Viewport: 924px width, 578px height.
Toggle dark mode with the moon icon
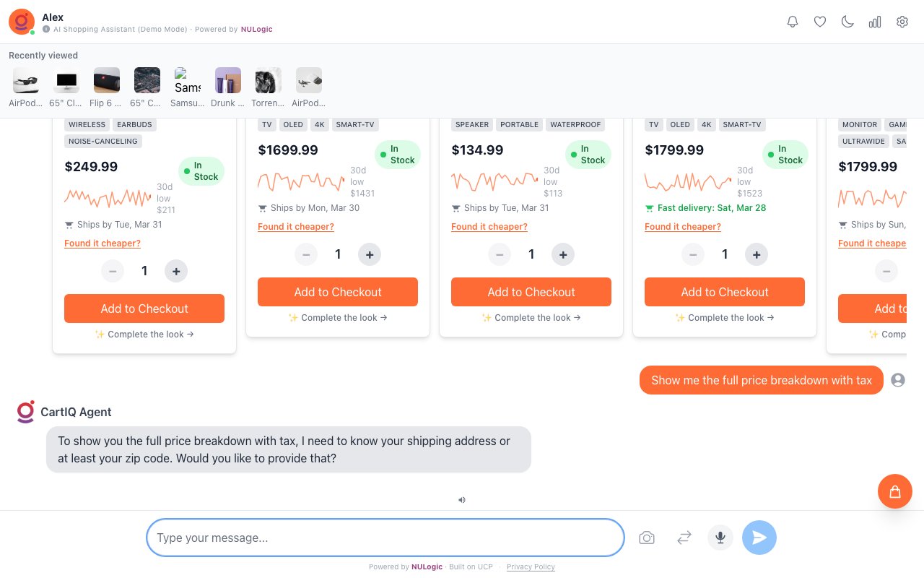(847, 22)
